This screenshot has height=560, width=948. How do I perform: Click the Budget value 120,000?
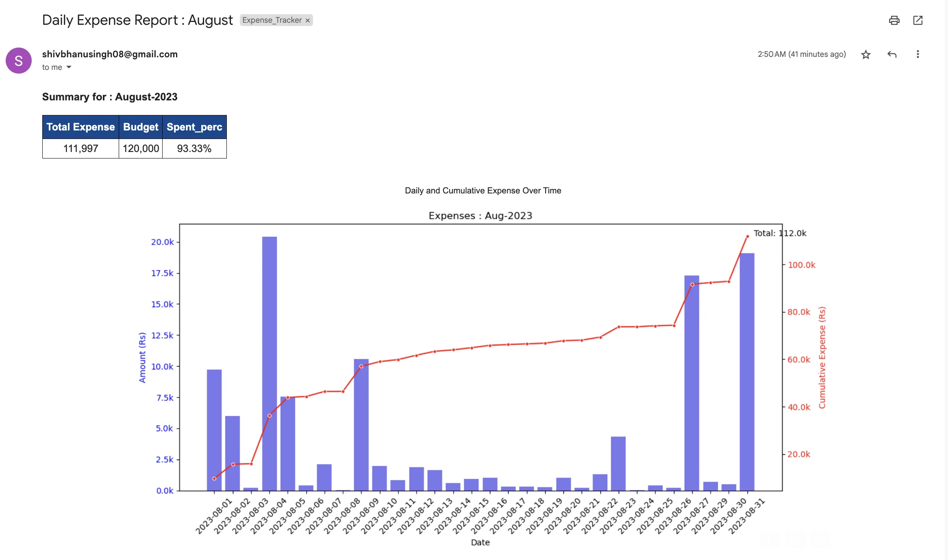point(140,148)
